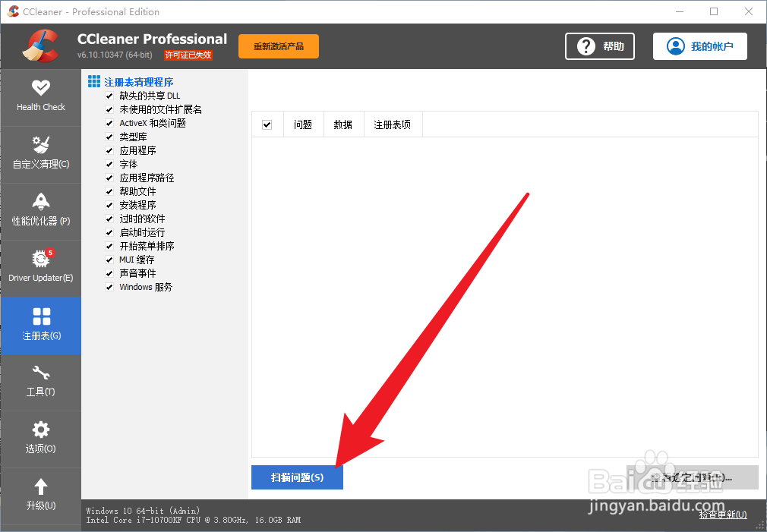Toggle 帮助文件 checkbox
Viewport: 767px width, 532px height.
tap(109, 192)
